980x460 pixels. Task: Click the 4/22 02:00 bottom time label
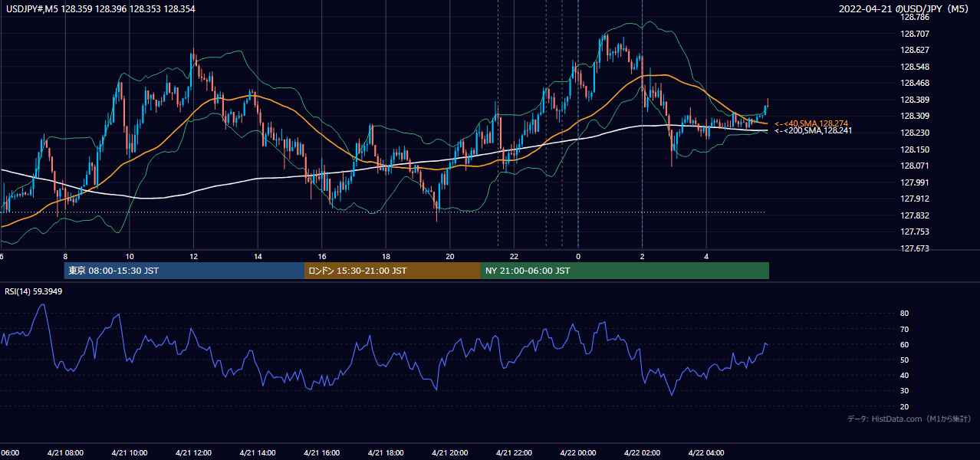(642, 453)
